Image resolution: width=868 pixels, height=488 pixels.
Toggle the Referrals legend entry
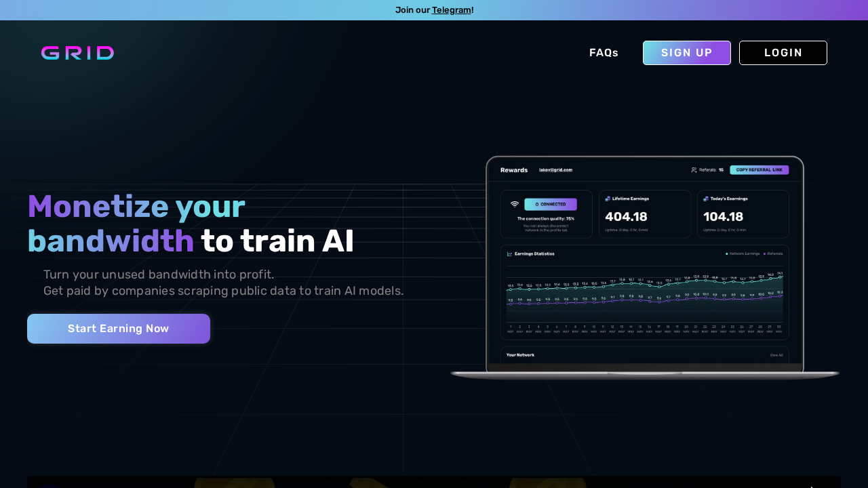(774, 253)
